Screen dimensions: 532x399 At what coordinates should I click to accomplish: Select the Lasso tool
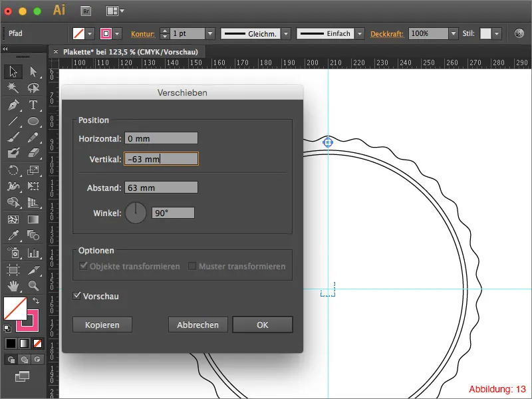tap(33, 88)
